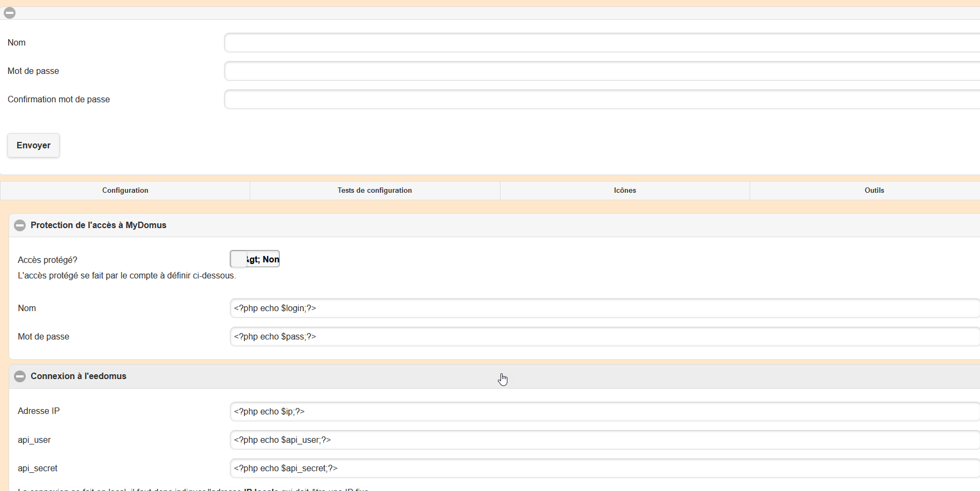Toggle the Accès protégé switch
The height and width of the screenshot is (491, 980).
click(x=255, y=259)
